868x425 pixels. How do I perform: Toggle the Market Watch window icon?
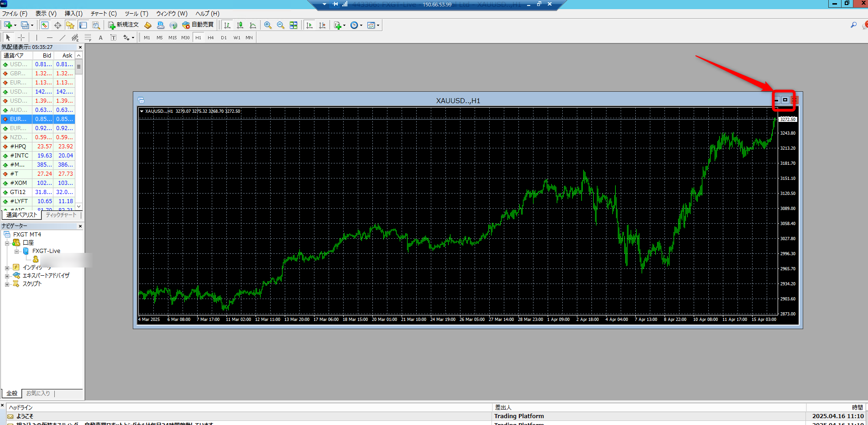click(x=45, y=25)
